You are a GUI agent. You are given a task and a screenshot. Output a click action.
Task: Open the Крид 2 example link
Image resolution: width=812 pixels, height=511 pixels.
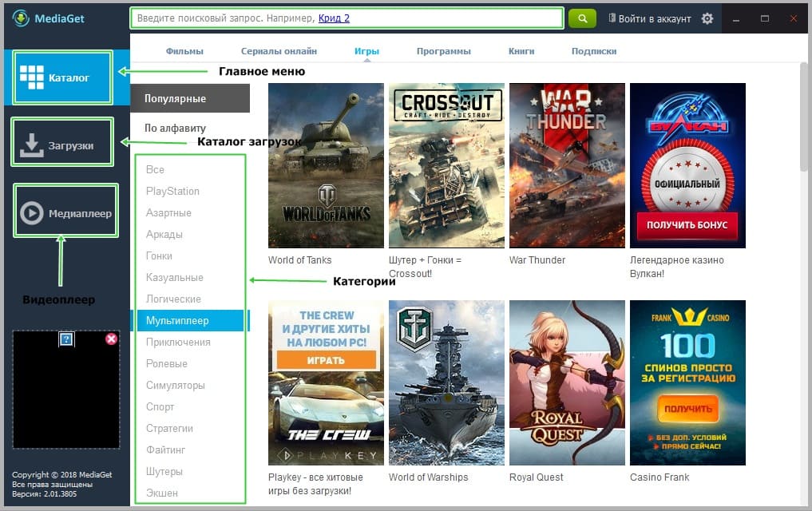tap(334, 18)
